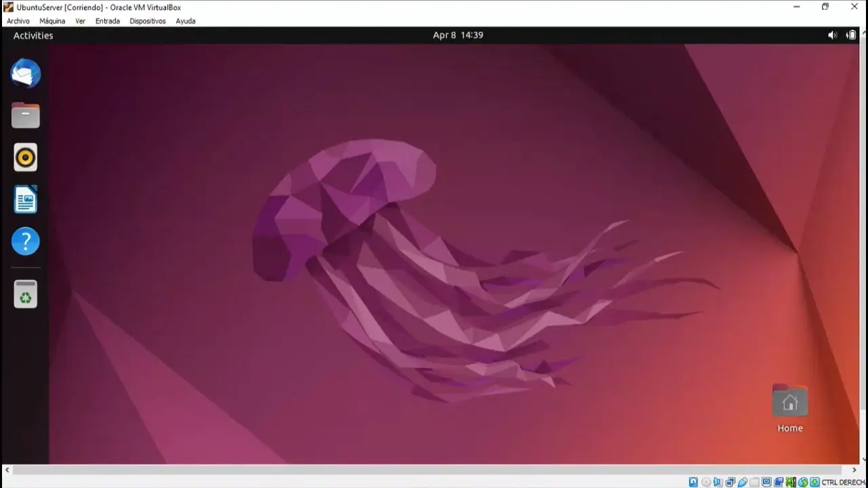This screenshot has width=868, height=488.
Task: Click the horizontal scrollbar right arrow
Action: [x=854, y=470]
